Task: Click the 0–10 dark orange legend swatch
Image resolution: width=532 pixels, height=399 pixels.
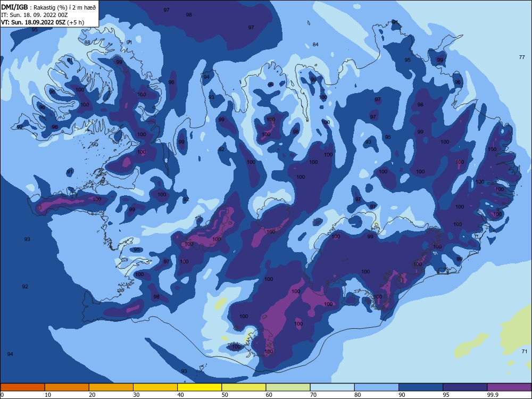Action: point(22,387)
